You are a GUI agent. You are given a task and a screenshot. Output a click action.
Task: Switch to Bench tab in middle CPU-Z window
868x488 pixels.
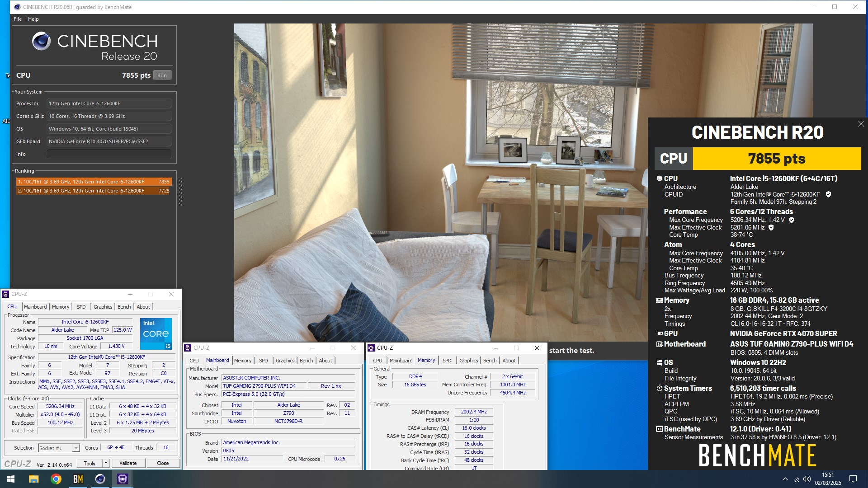click(x=307, y=361)
